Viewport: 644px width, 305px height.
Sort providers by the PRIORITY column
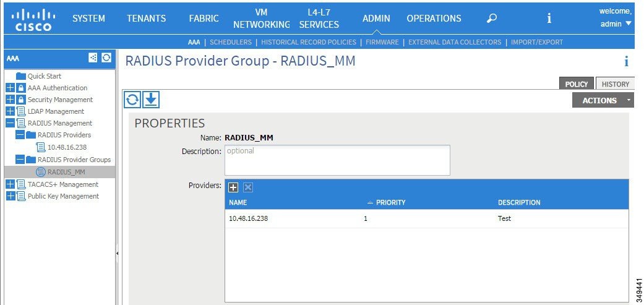pos(390,202)
